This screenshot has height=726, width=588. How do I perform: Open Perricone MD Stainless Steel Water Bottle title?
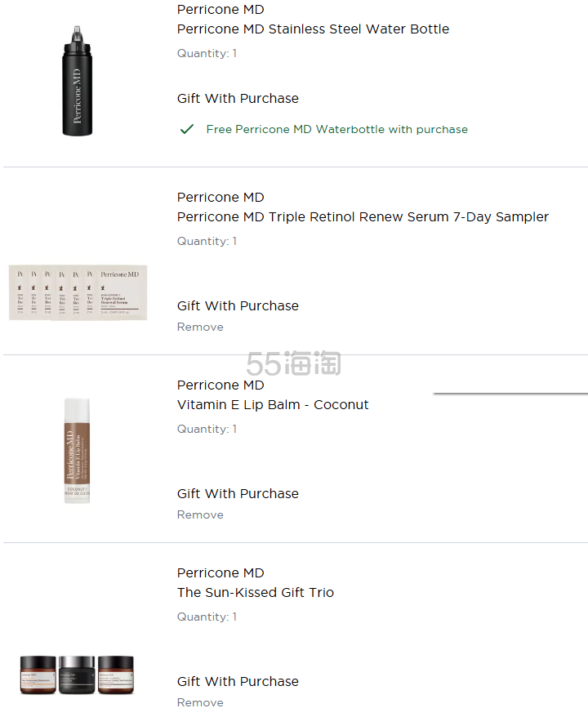point(313,29)
